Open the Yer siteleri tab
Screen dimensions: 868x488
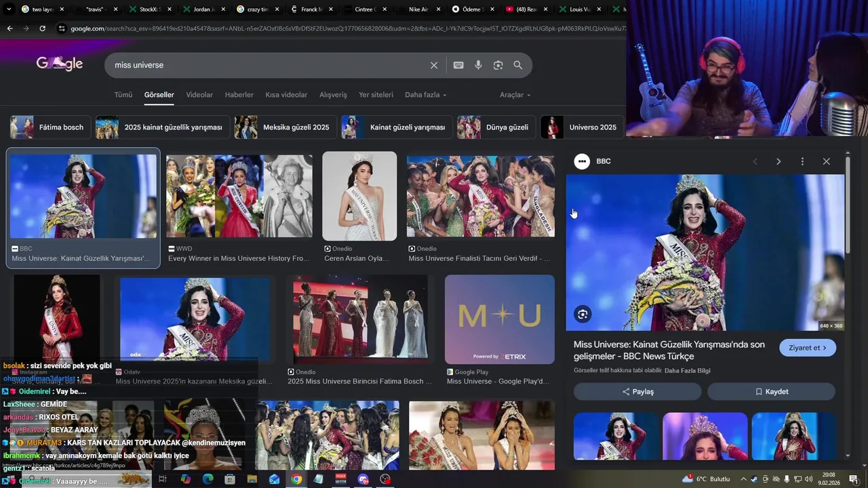(376, 95)
